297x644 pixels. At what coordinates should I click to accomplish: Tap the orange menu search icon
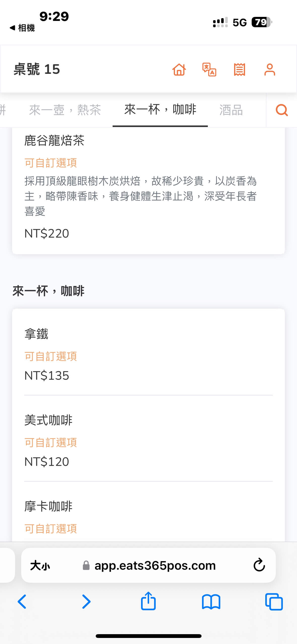(x=282, y=110)
